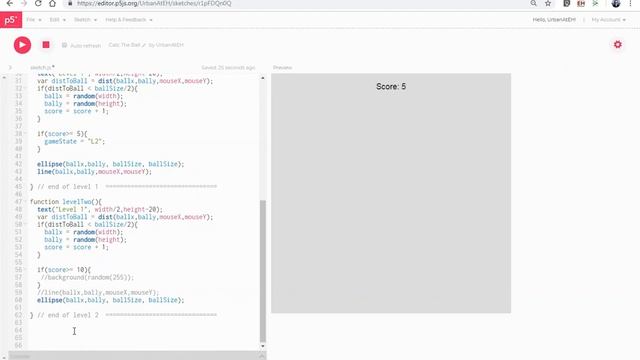
Task: Click the 'function levelTwo(){' line
Action: tap(66, 202)
